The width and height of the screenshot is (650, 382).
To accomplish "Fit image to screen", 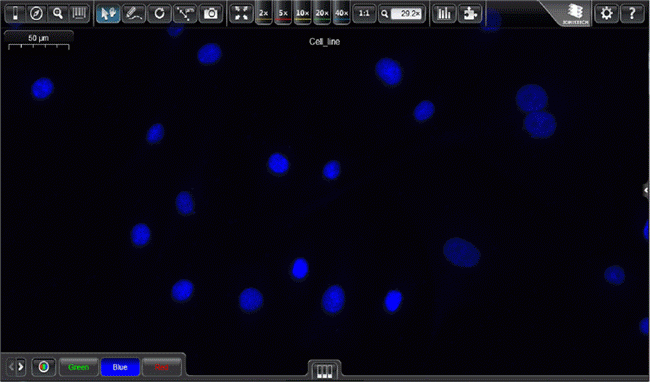I will point(241,14).
